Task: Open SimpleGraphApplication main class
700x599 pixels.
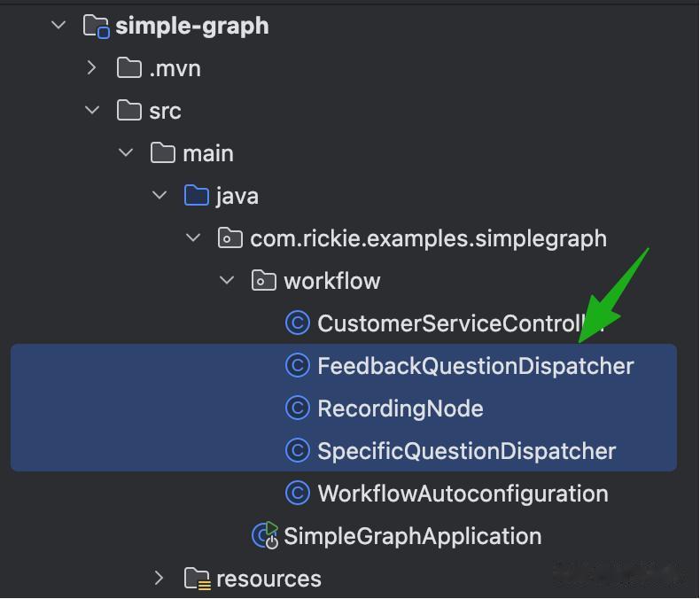Action: (x=412, y=536)
